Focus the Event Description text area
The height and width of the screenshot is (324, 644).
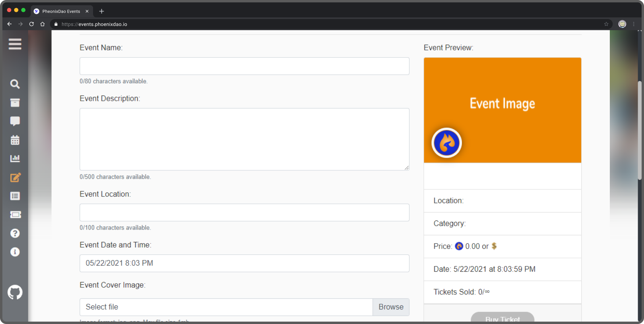(x=244, y=139)
